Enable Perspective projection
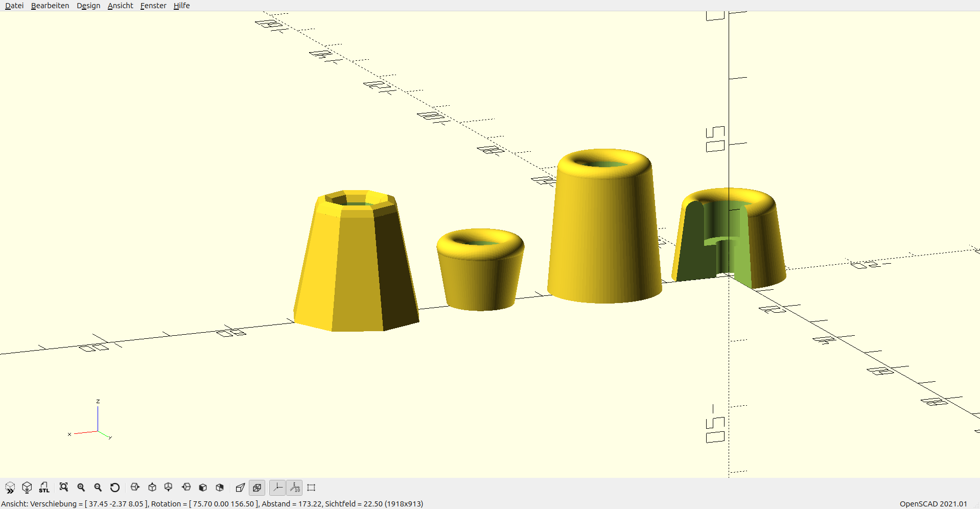The height and width of the screenshot is (509, 980). (240, 488)
